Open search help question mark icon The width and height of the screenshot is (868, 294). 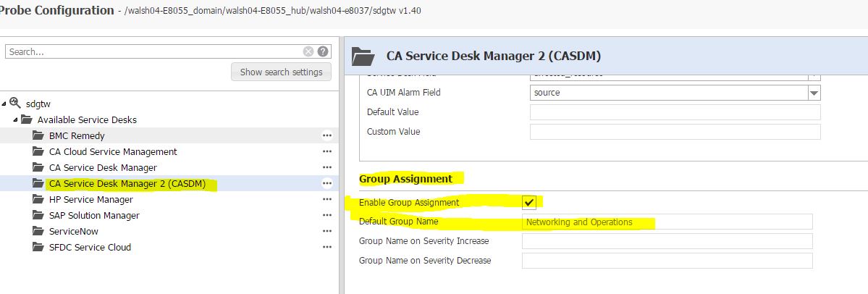tap(324, 51)
